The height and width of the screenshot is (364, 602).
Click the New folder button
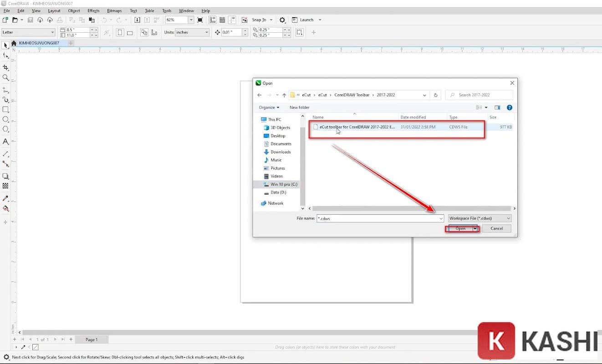(x=299, y=107)
